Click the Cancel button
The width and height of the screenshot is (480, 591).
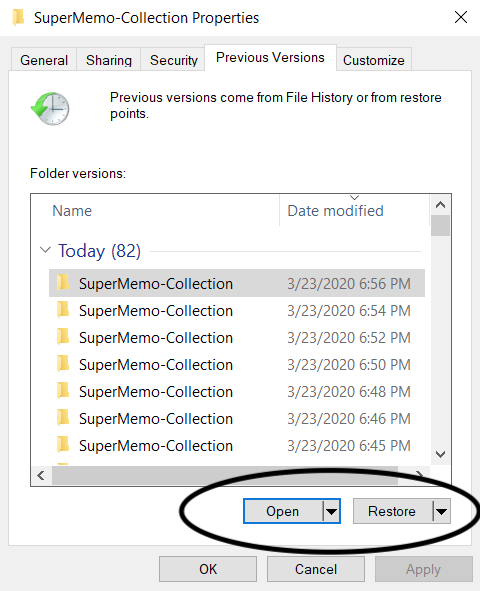[x=316, y=569]
